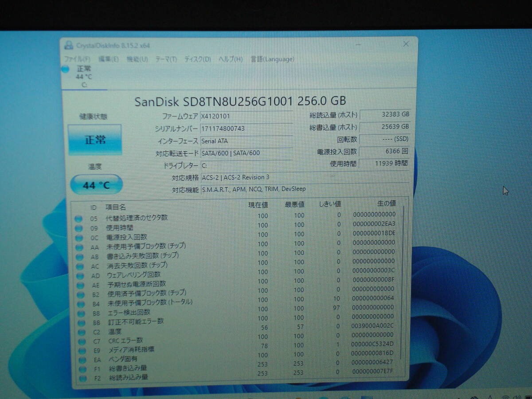Click total host reads value 32383 GB

coord(385,114)
